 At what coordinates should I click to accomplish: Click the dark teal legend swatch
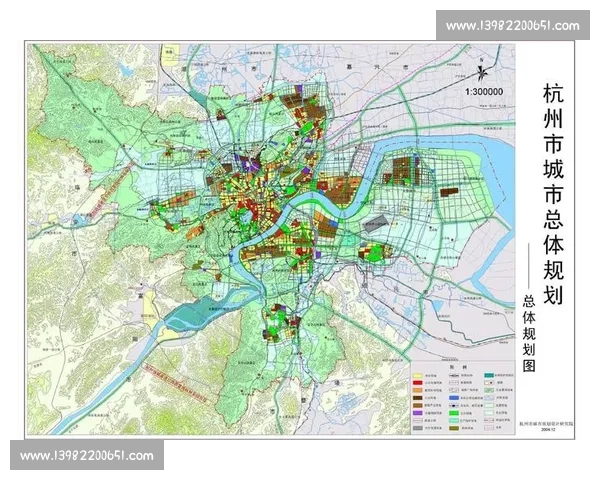tap(489, 376)
